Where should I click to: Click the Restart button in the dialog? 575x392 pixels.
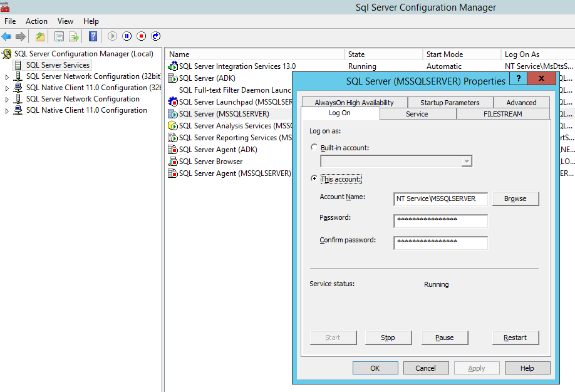515,338
